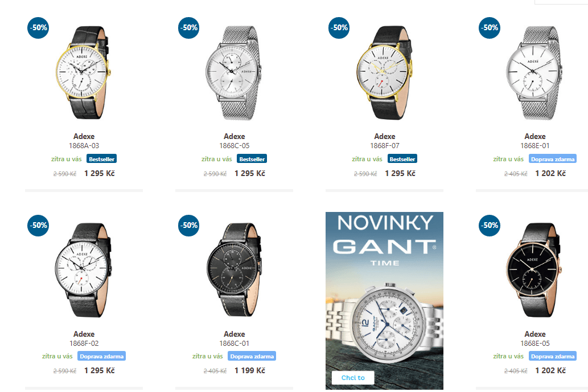Click the Bestseller tag under 1868F-07
The image size is (588, 392).
402,159
